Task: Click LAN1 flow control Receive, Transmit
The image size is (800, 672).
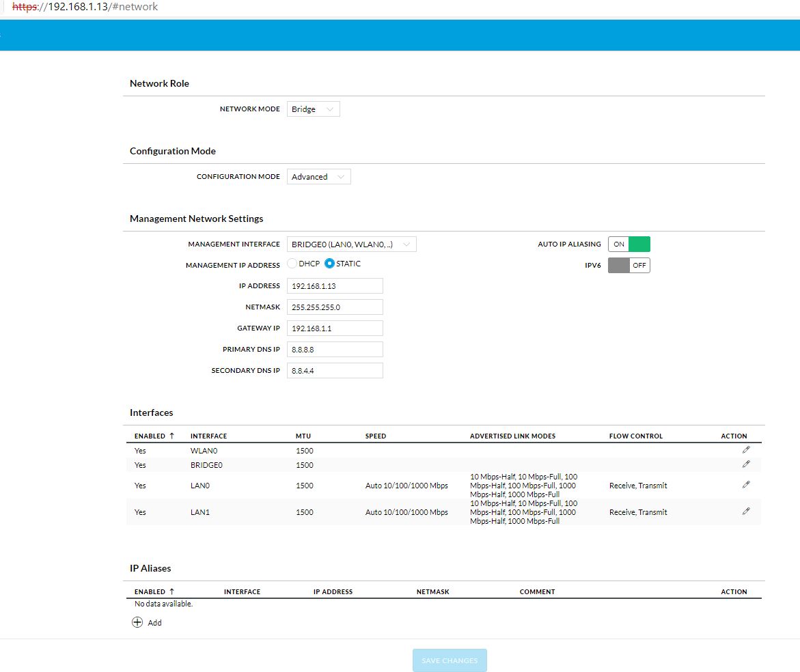Action: click(638, 512)
